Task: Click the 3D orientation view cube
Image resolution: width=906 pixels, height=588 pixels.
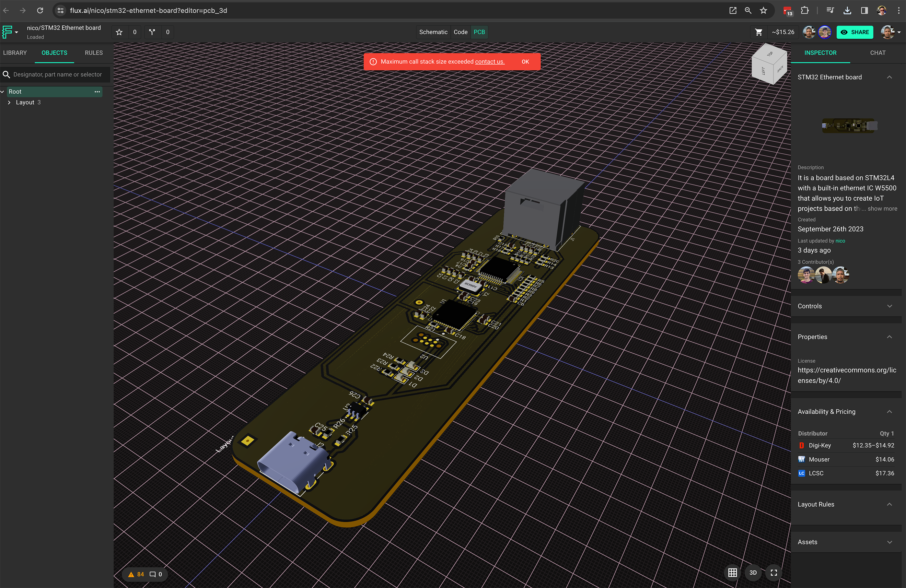Action: (x=769, y=64)
